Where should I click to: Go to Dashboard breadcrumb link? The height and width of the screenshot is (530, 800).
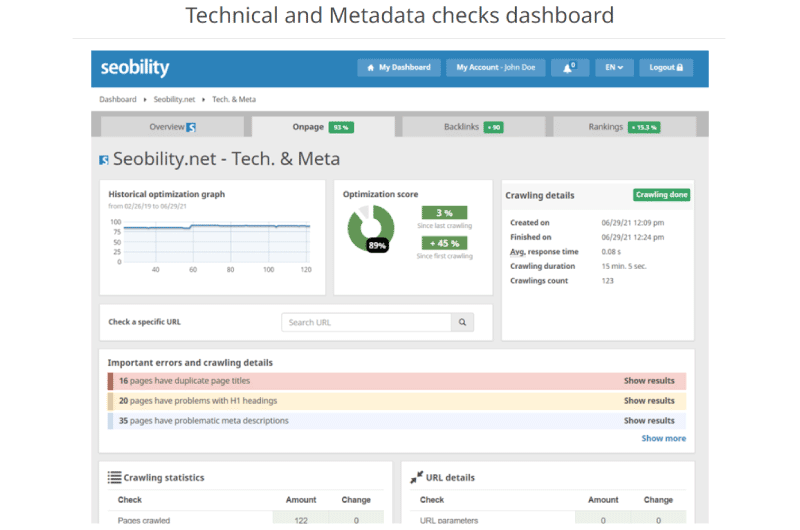pos(118,99)
